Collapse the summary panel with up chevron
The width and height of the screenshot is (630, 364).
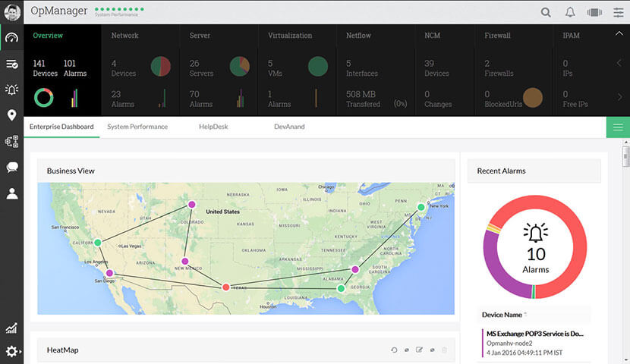[619, 34]
